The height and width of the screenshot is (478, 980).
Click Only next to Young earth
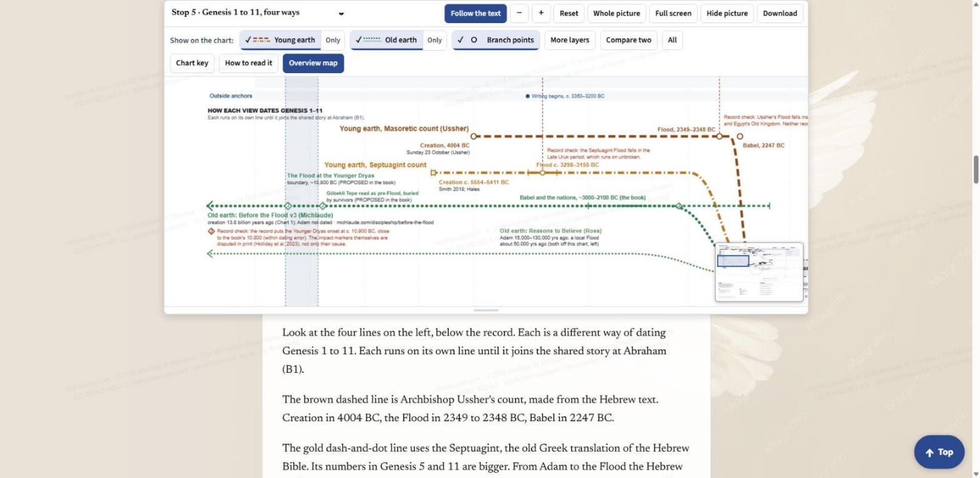pos(332,40)
